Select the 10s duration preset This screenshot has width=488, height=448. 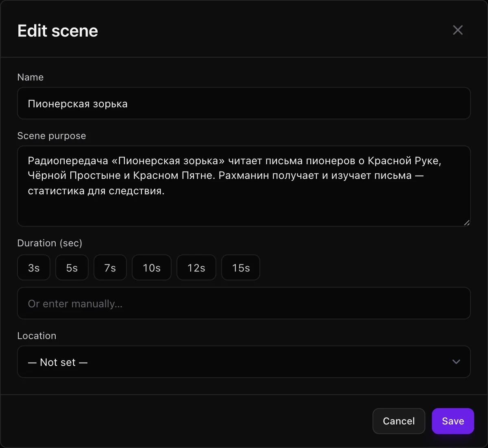(x=152, y=267)
